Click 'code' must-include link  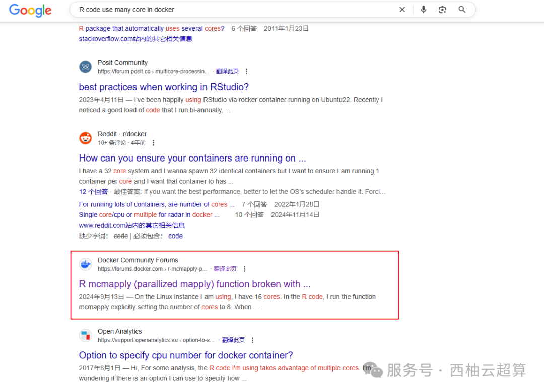(176, 236)
